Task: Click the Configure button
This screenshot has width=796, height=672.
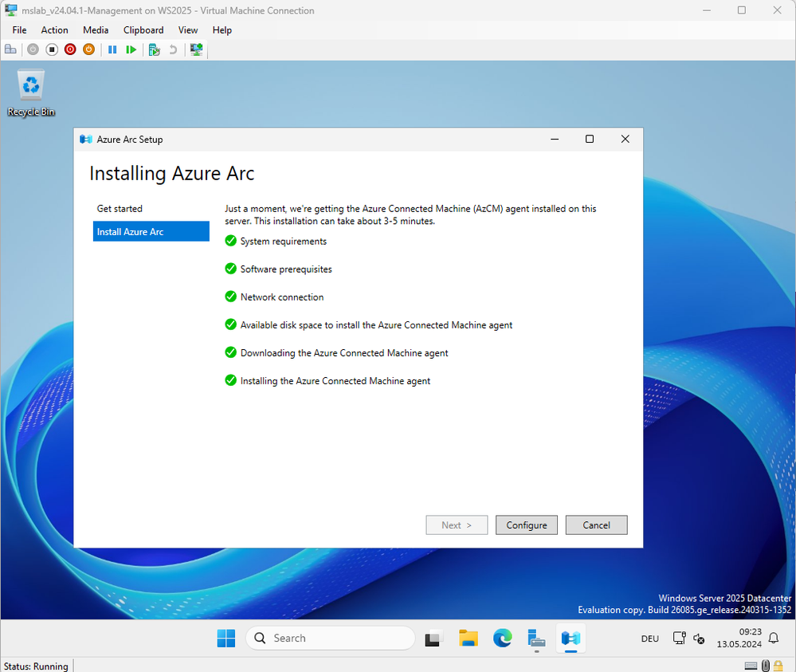Action: point(527,525)
